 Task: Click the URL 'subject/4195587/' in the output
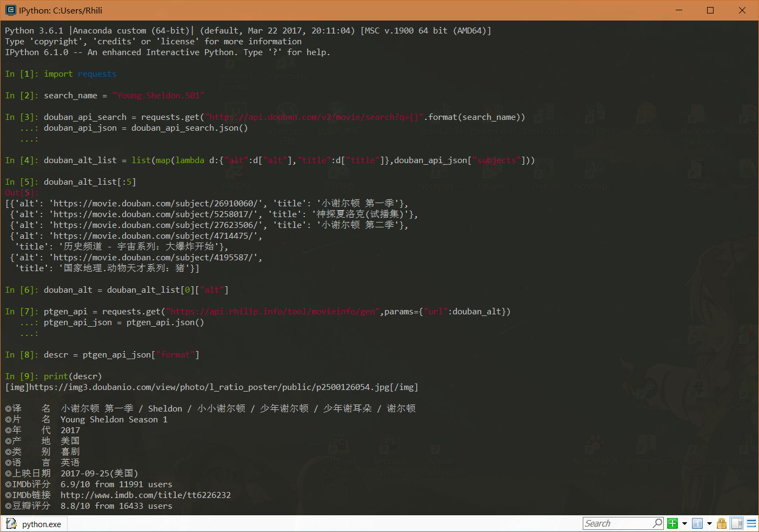point(154,258)
